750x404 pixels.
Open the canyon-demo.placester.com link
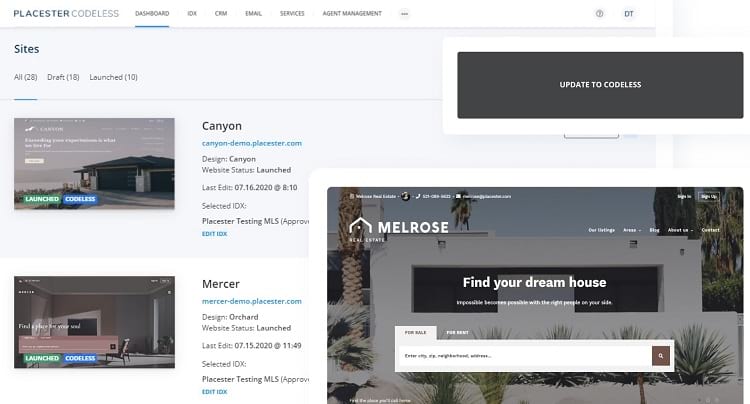pos(252,143)
